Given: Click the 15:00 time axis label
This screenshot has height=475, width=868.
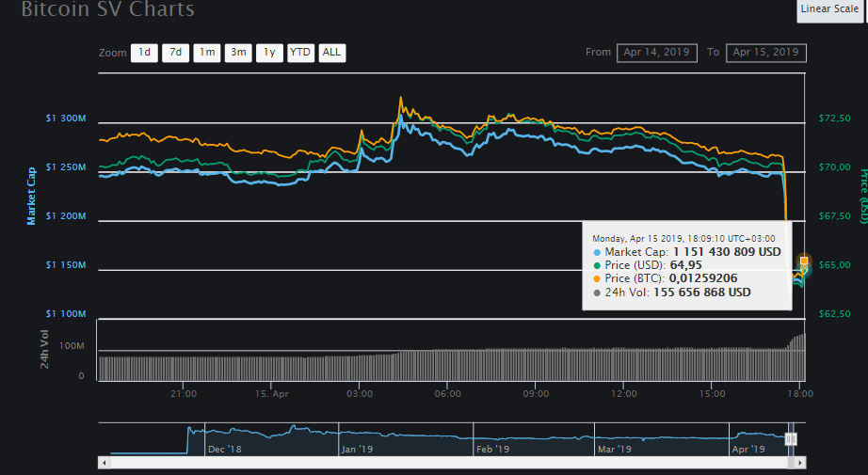Looking at the screenshot, I should click(712, 394).
